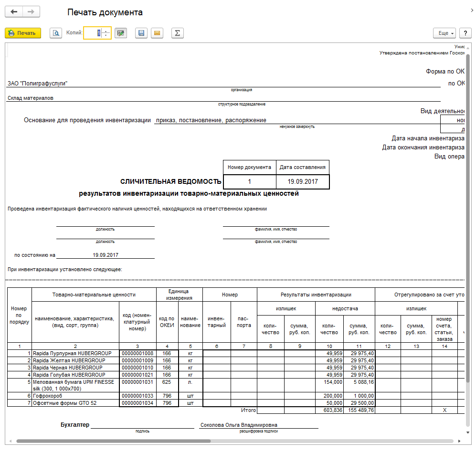The width and height of the screenshot is (476, 453).
Task: Select the Итого label cell
Action: [248, 410]
